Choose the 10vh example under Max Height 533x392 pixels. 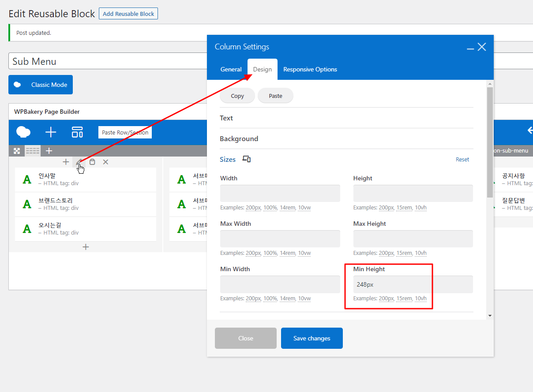[x=420, y=253]
